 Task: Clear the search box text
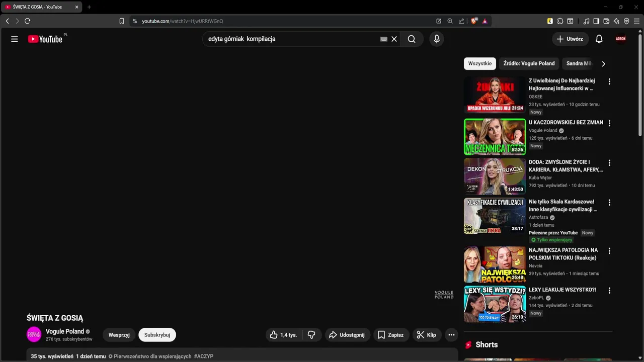pos(394,39)
